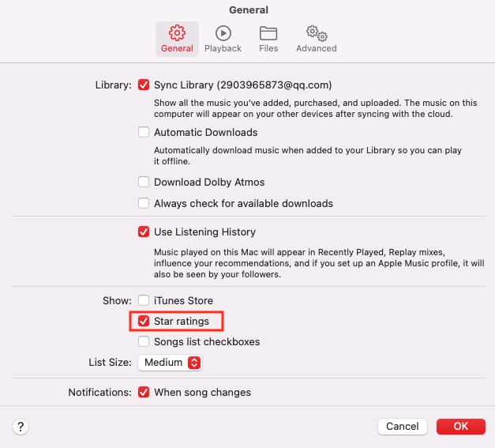The width and height of the screenshot is (495, 448).
Task: Disable the Sync Library checkbox
Action: [144, 85]
